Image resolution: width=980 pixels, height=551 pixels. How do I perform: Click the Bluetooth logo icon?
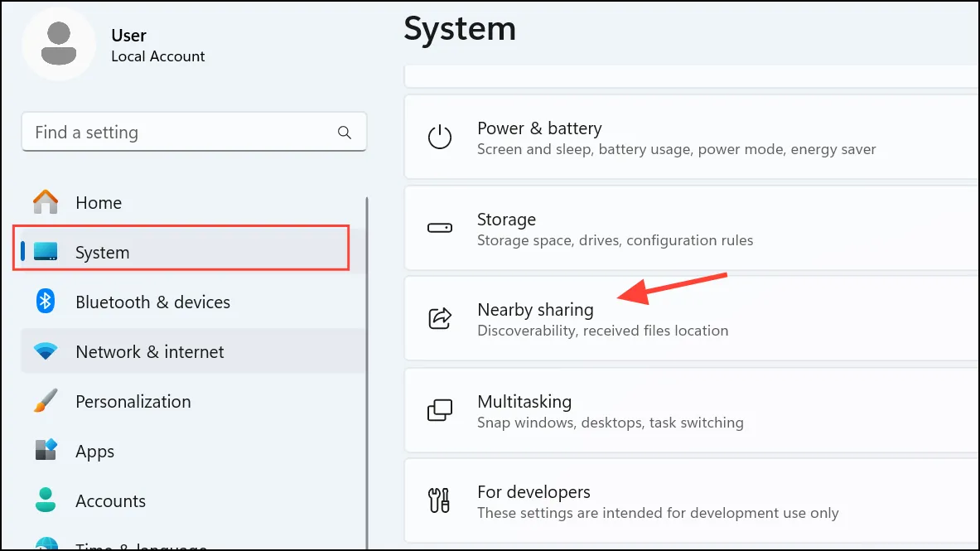pos(45,302)
